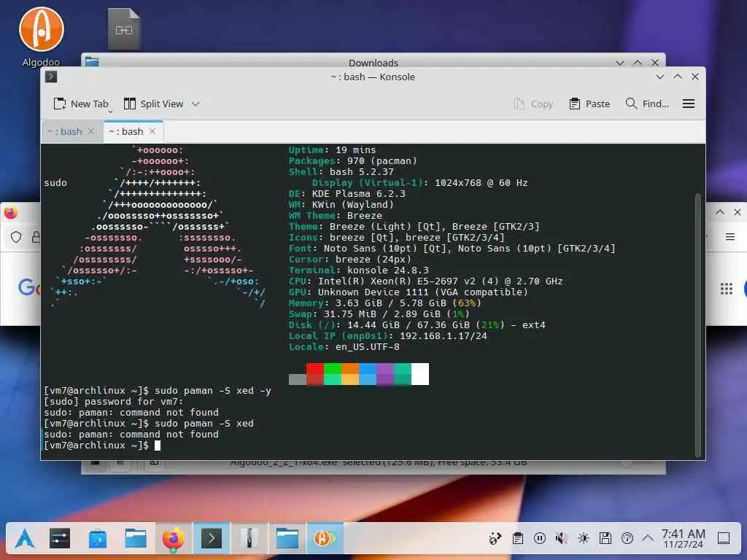This screenshot has height=560, width=747.
Task: Click the Split View button
Action: tap(153, 104)
